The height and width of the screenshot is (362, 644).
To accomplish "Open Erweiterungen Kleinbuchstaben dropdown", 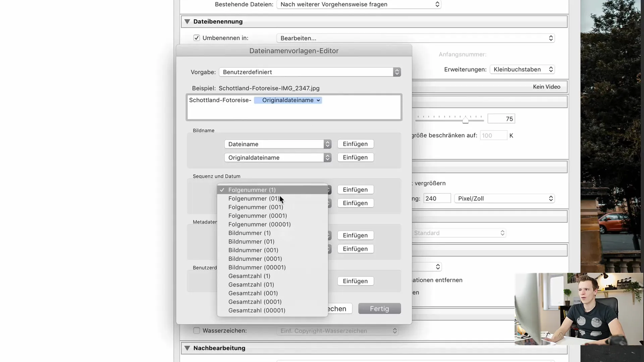I will point(522,69).
